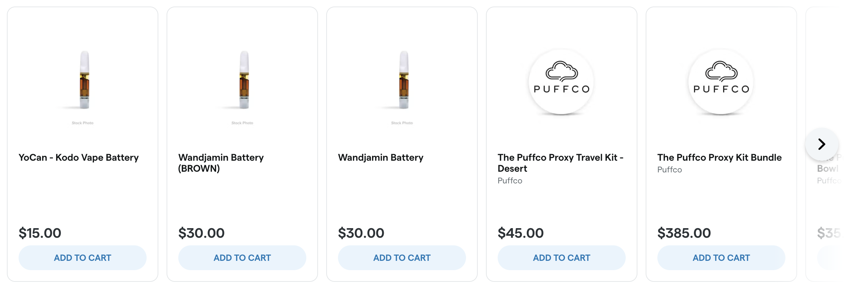Click the next carousel arrow

coord(822,144)
